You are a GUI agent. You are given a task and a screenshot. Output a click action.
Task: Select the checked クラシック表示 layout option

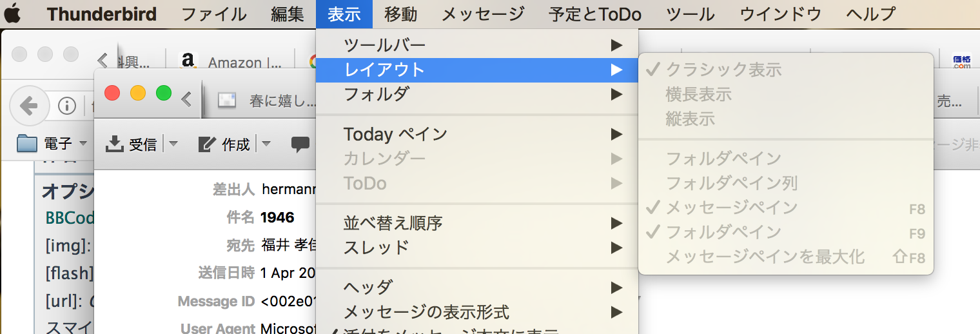click(x=723, y=69)
